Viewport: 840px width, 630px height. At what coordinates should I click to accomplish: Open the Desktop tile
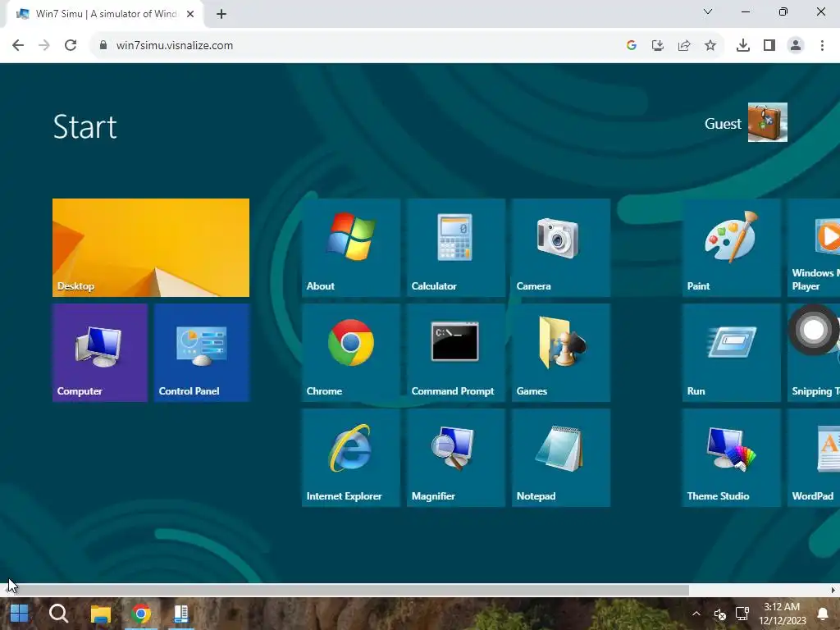click(151, 248)
